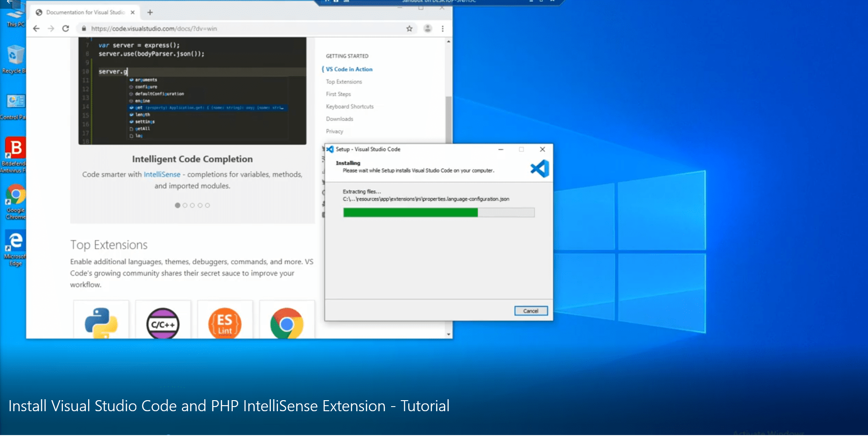Open Control Panel from the desktop

point(15,102)
